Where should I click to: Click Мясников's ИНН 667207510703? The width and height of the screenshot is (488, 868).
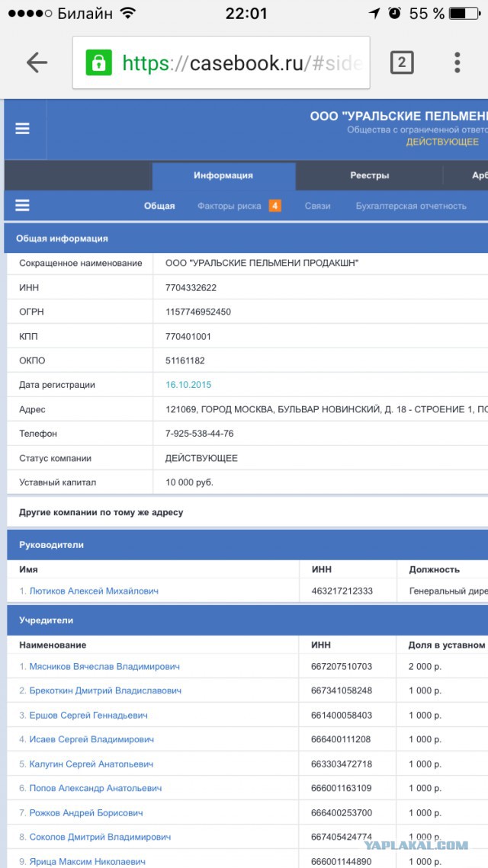[x=342, y=667]
